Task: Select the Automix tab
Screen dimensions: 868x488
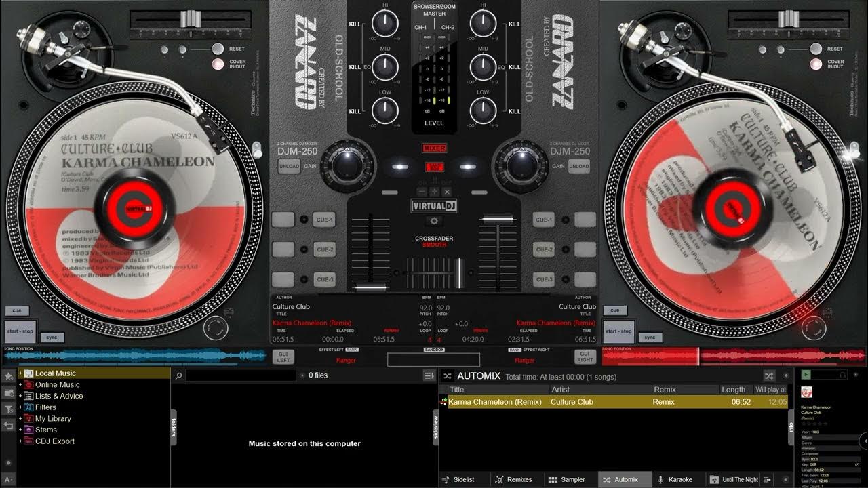Action: [x=625, y=479]
